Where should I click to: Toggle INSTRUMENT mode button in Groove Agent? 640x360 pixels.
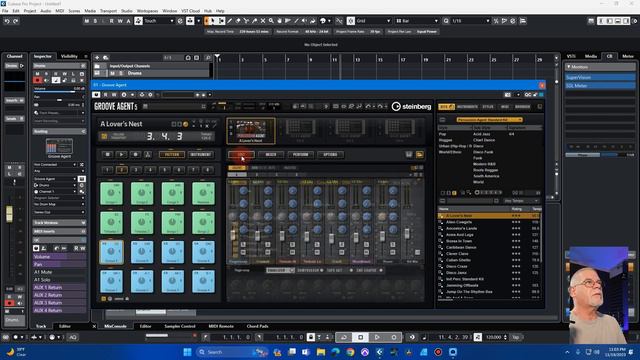coord(200,155)
